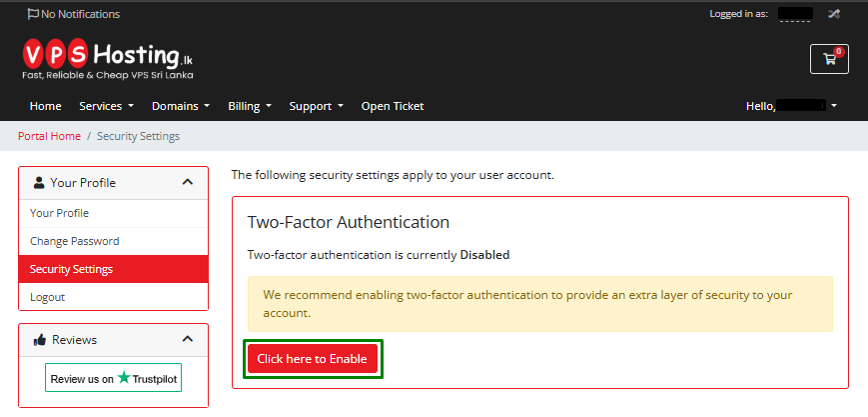Follow the Portal Home breadcrumb link
This screenshot has height=417, width=868.
click(x=49, y=136)
